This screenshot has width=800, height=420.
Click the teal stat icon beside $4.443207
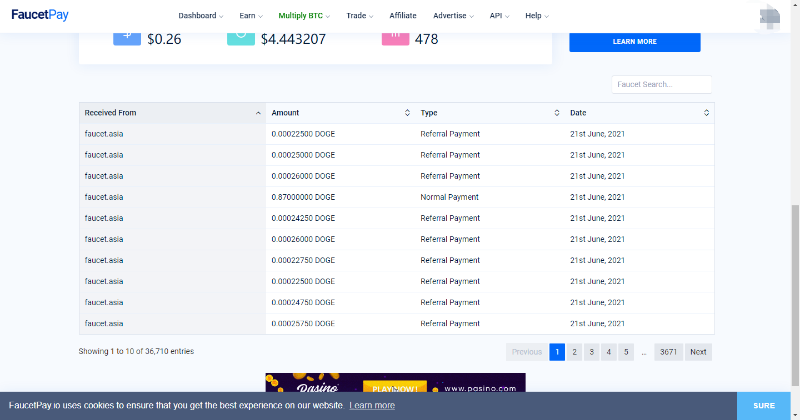click(x=241, y=39)
